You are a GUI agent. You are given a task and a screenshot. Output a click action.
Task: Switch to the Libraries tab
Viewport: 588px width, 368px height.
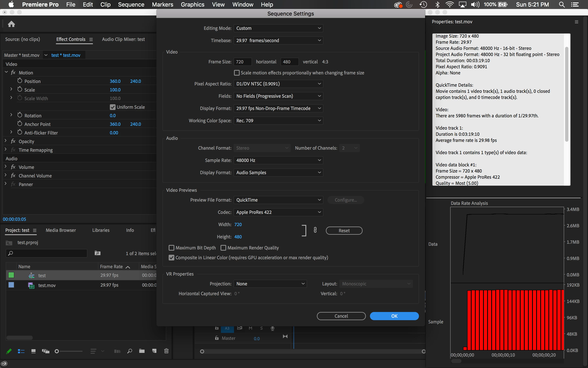pos(101,230)
